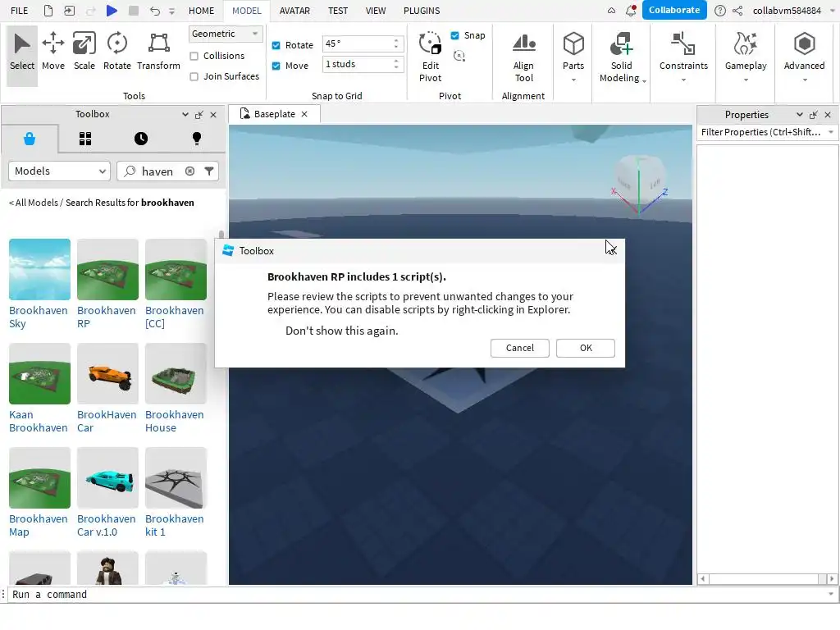Screen dimensions: 840x630
Task: Pick the Rotate tool
Action: (x=116, y=51)
